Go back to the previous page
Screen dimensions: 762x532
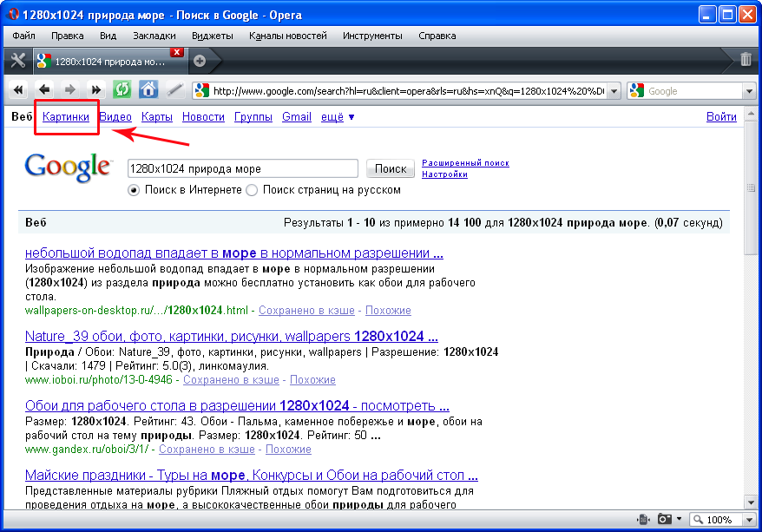[x=44, y=90]
